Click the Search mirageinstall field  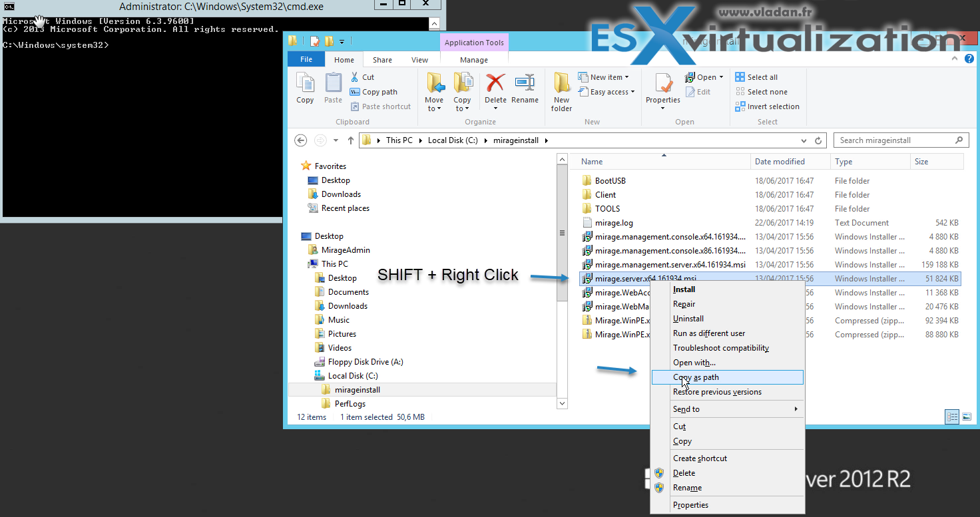(901, 140)
